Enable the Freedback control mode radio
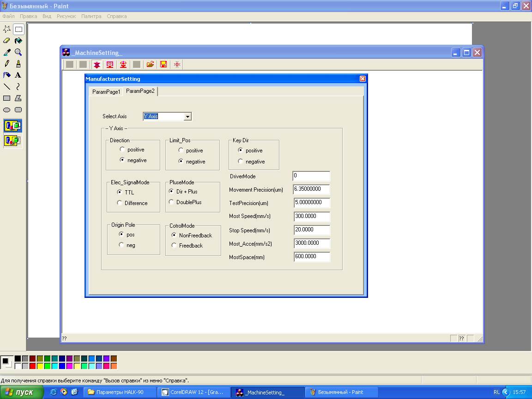 click(x=174, y=246)
